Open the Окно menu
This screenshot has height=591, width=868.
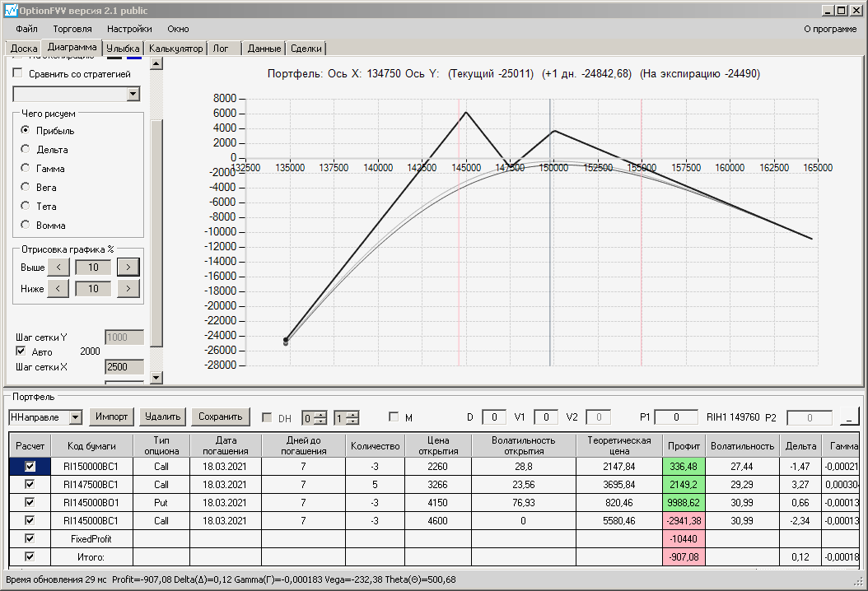pos(178,29)
